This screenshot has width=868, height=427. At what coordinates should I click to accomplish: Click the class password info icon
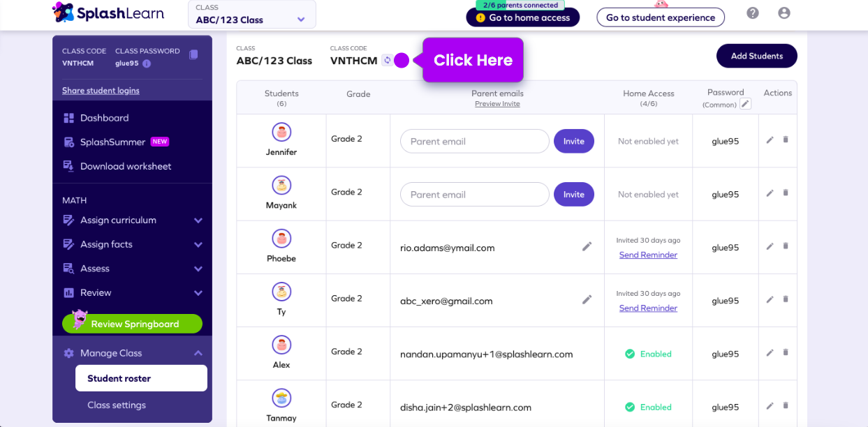click(147, 63)
